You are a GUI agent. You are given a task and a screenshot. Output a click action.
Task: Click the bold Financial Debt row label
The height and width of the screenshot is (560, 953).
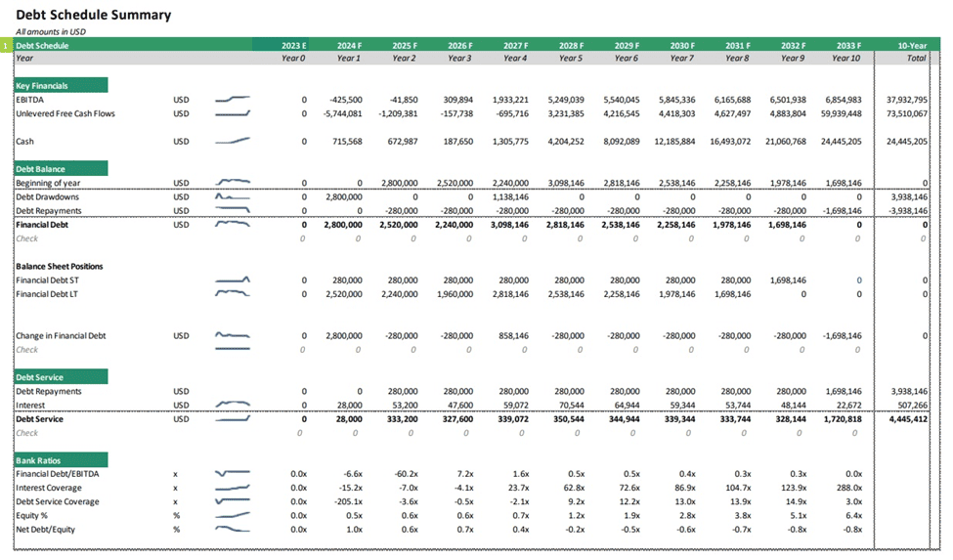click(x=42, y=225)
